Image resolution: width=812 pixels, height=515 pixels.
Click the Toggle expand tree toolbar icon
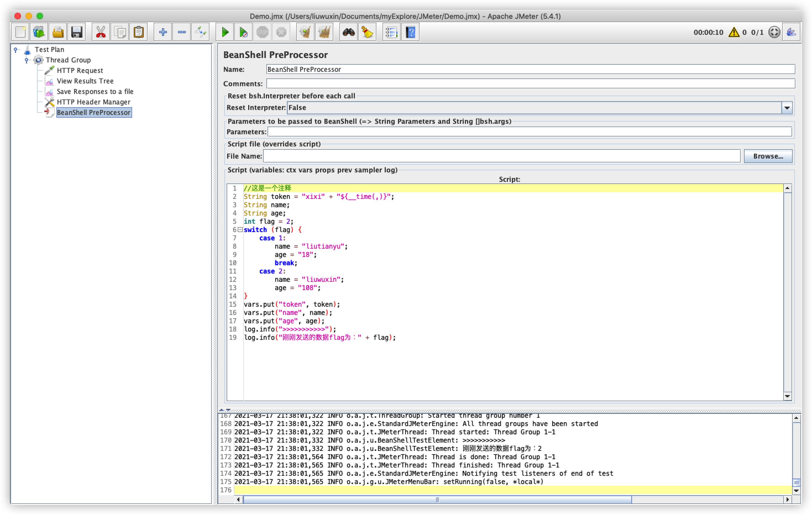pos(201,32)
